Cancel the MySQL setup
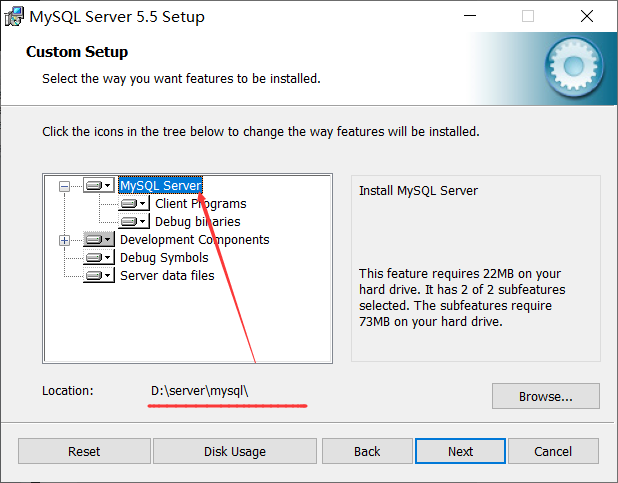618x483 pixels. pos(553,451)
